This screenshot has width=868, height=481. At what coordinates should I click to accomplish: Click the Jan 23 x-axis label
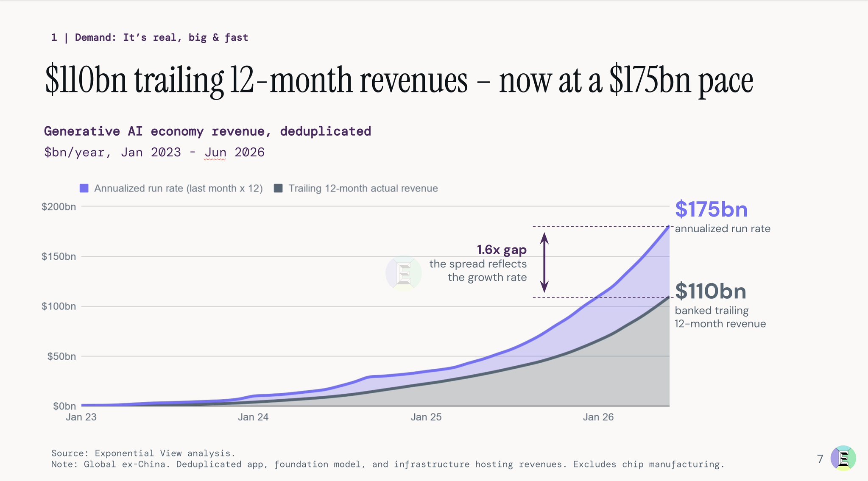click(x=81, y=417)
